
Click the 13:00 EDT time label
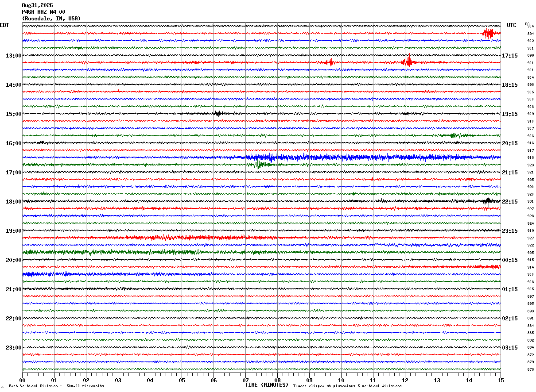tap(13, 56)
